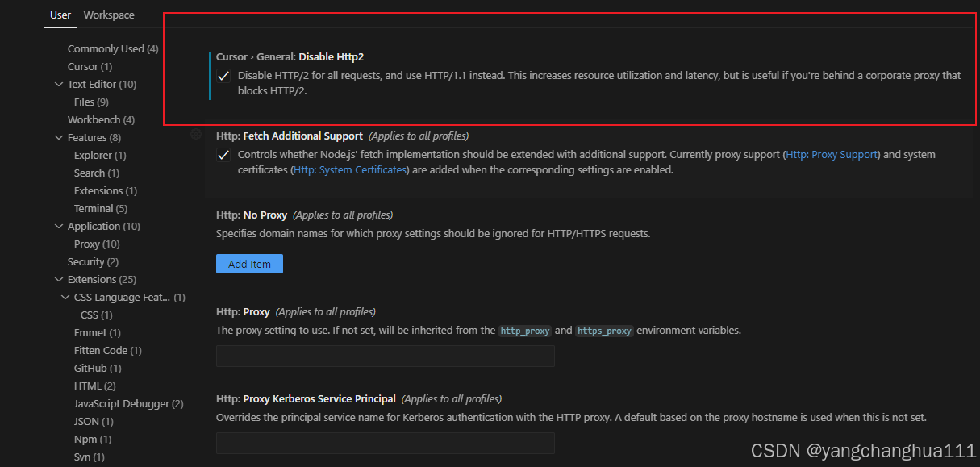Collapse the Extensions section
This screenshot has width=980, height=467.
click(58, 279)
